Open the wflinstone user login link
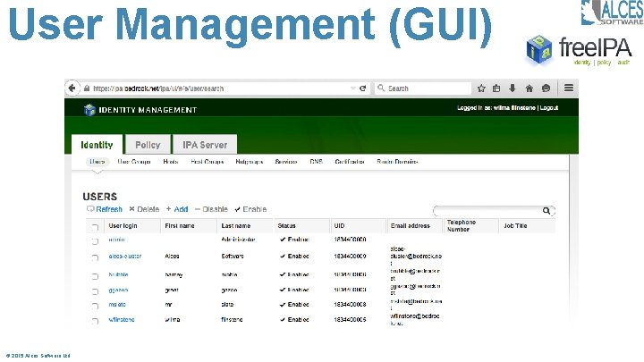The width and height of the screenshot is (644, 362). [122, 320]
